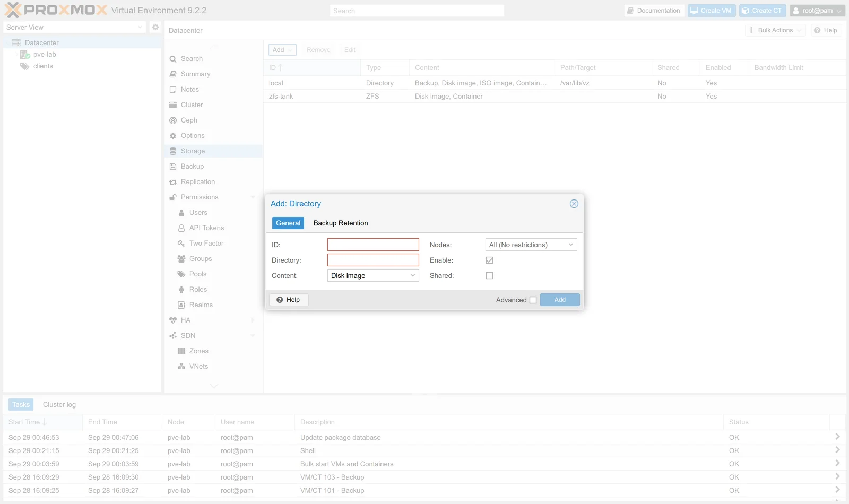Click the Storage database icon in sidebar
Viewport: 849px width, 504px height.
pos(173,151)
